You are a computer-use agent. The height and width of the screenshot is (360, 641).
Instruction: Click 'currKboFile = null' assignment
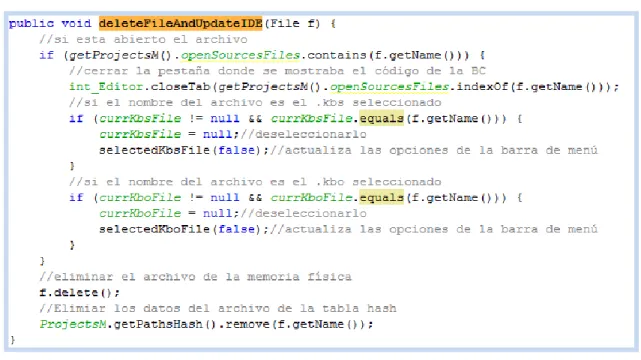tap(166, 213)
